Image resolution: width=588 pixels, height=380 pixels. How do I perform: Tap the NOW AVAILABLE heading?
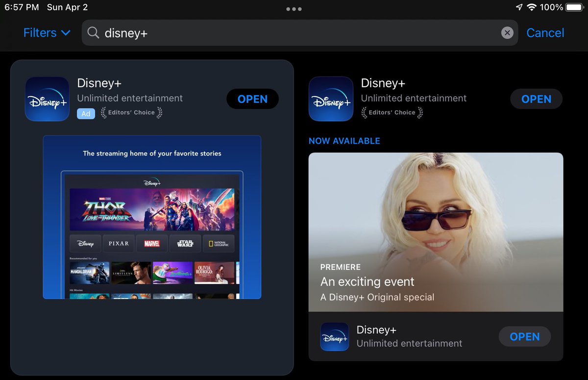pyautogui.click(x=344, y=141)
